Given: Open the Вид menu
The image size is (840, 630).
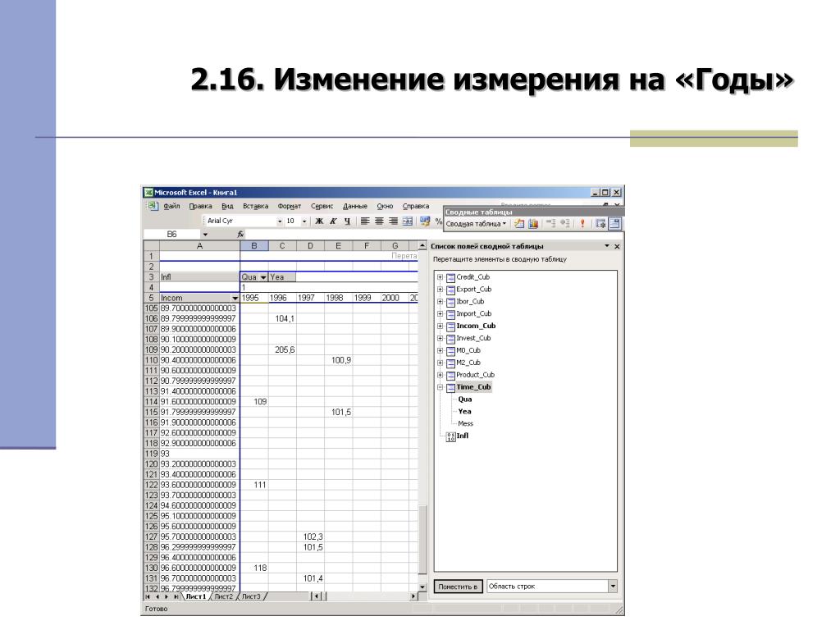Looking at the screenshot, I should click(227, 206).
